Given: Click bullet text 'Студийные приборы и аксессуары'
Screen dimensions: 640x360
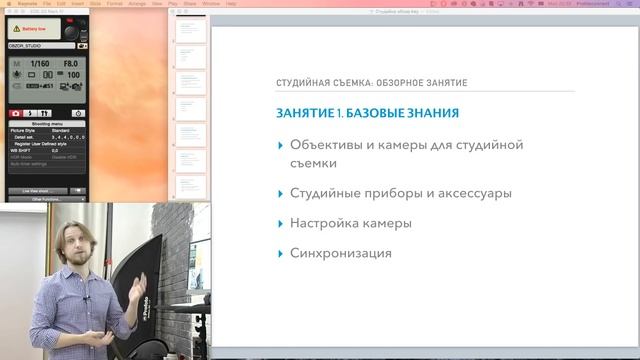Looking at the screenshot, I should click(x=401, y=193).
